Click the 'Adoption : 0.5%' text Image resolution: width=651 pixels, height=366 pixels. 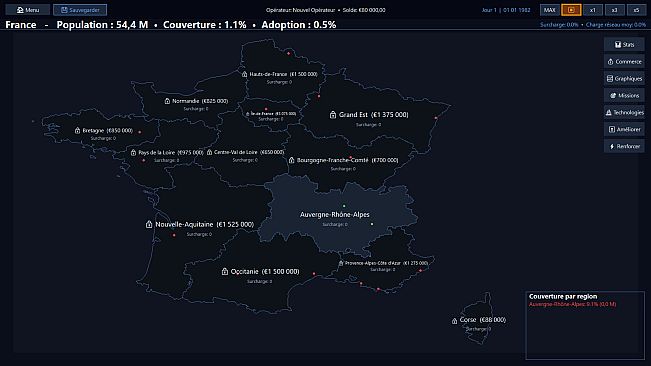299,24
